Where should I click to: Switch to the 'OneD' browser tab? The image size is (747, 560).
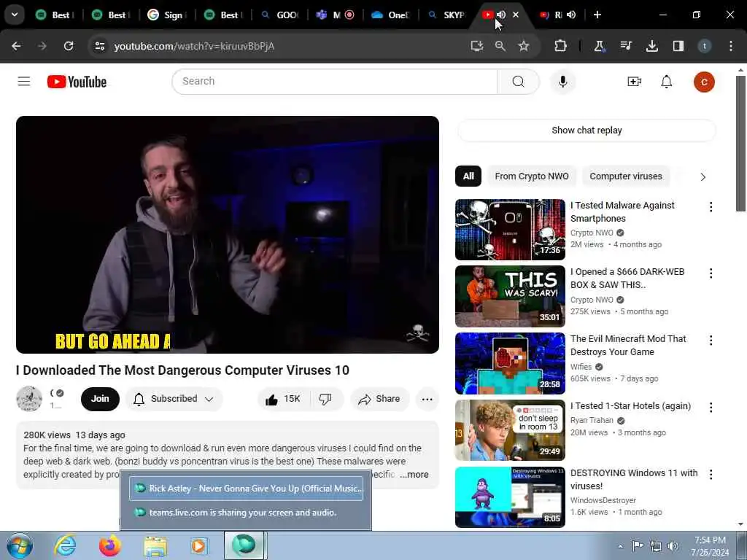(391, 15)
